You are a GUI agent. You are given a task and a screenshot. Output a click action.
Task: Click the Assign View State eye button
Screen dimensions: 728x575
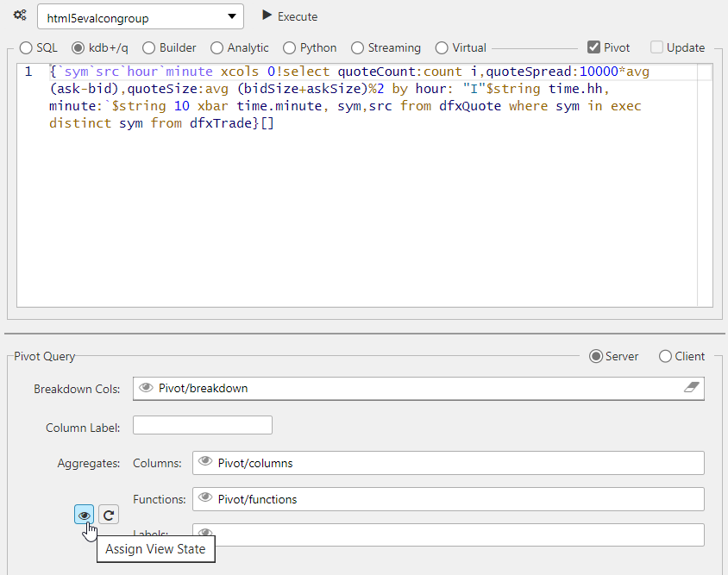83,514
